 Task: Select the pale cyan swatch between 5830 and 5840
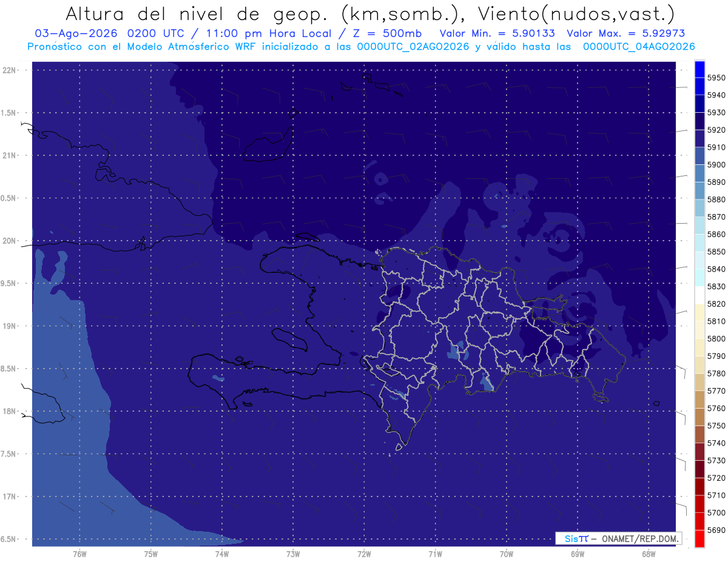tap(699, 278)
